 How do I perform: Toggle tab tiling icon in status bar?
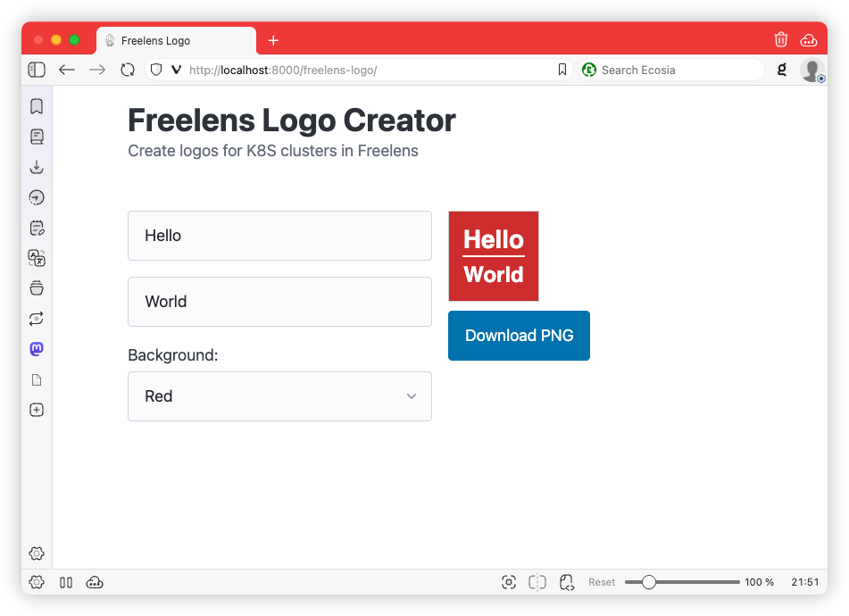(x=66, y=582)
